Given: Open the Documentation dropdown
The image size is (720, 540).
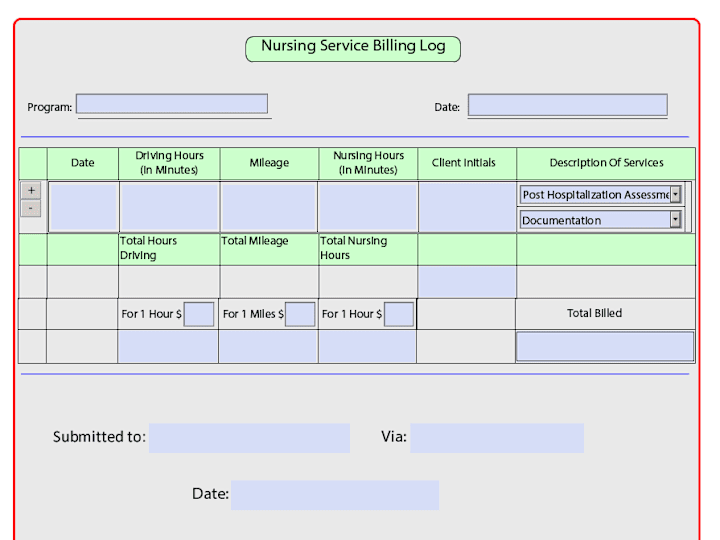Looking at the screenshot, I should tap(675, 220).
